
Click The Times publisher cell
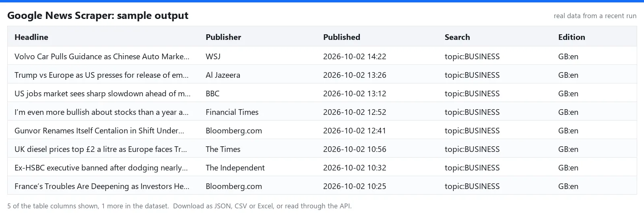click(x=223, y=149)
